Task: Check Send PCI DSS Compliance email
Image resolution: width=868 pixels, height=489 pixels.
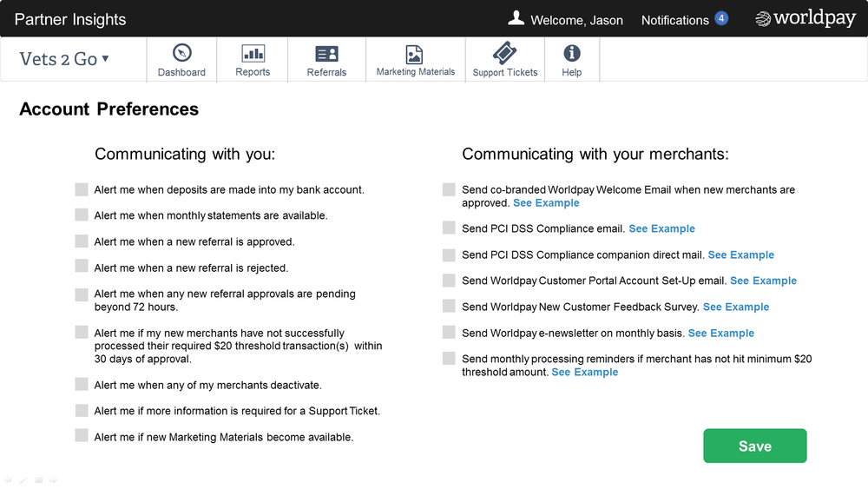Action: pyautogui.click(x=449, y=228)
